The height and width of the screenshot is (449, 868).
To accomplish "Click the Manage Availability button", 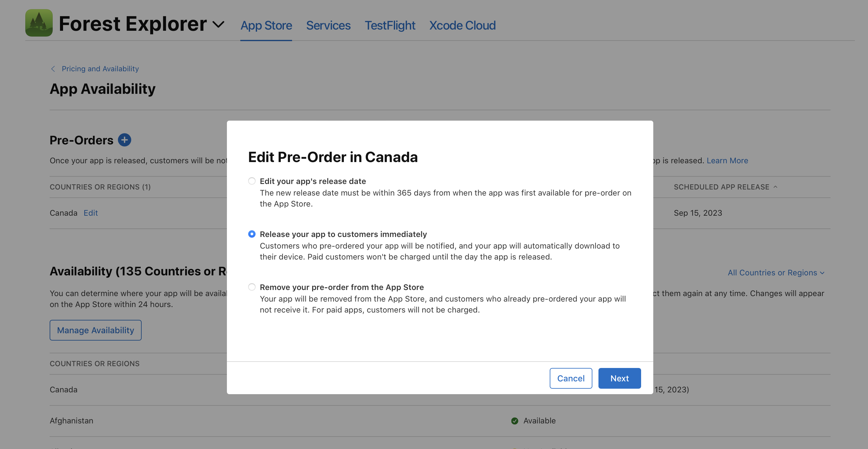I will click(x=96, y=330).
